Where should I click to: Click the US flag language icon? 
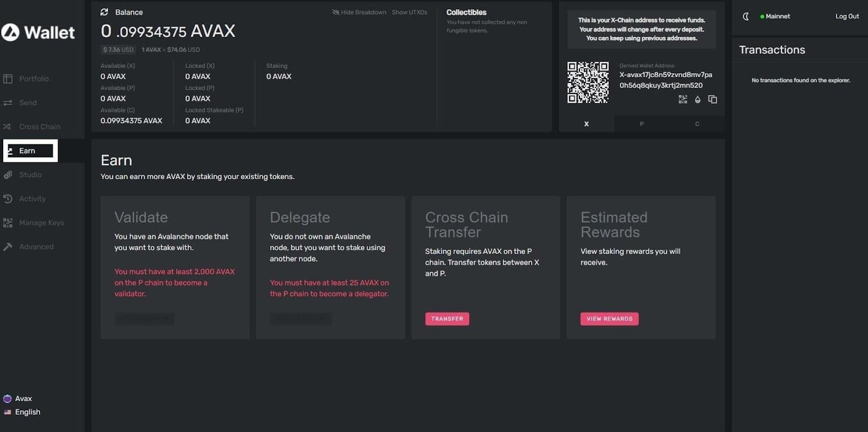8,412
